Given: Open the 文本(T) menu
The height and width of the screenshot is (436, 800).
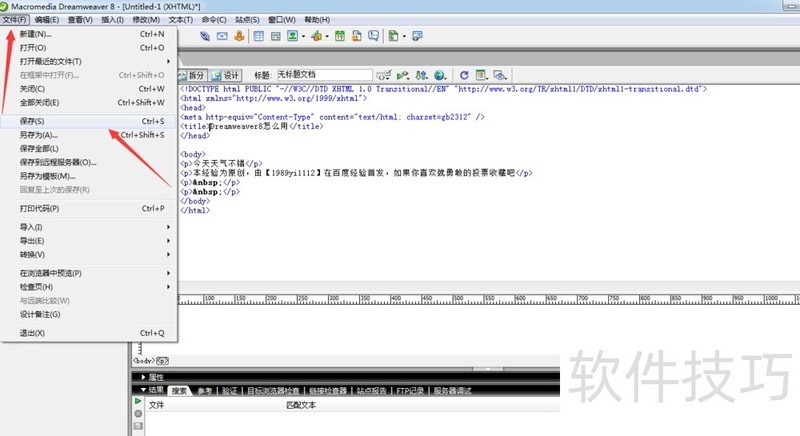Looking at the screenshot, I should point(181,20).
